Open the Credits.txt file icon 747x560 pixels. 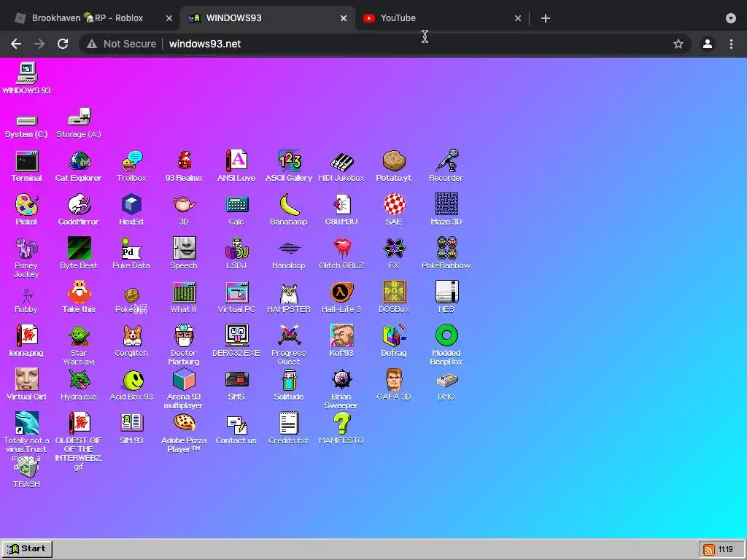tap(289, 429)
